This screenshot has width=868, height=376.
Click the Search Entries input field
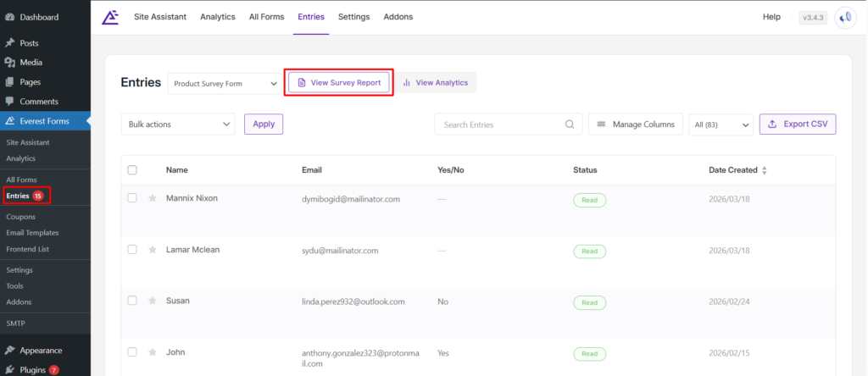pyautogui.click(x=500, y=124)
